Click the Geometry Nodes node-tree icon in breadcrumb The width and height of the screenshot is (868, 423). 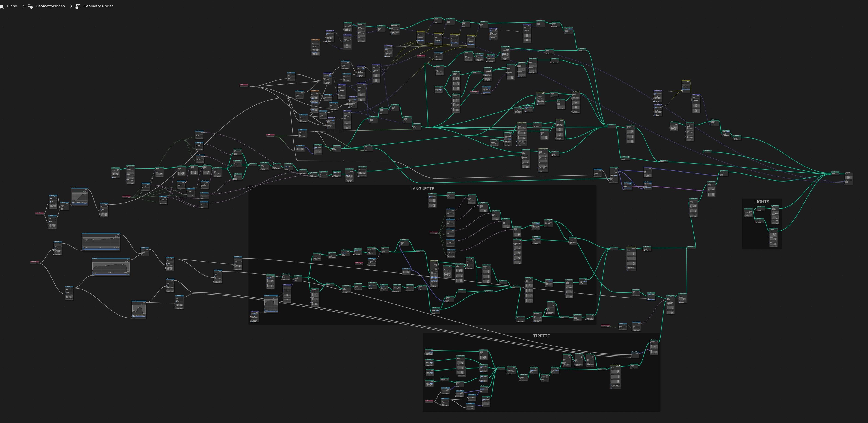(x=78, y=6)
